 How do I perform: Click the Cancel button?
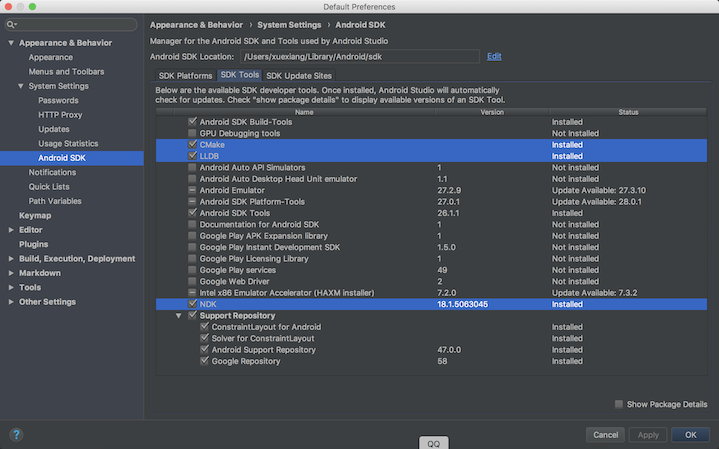click(x=606, y=435)
